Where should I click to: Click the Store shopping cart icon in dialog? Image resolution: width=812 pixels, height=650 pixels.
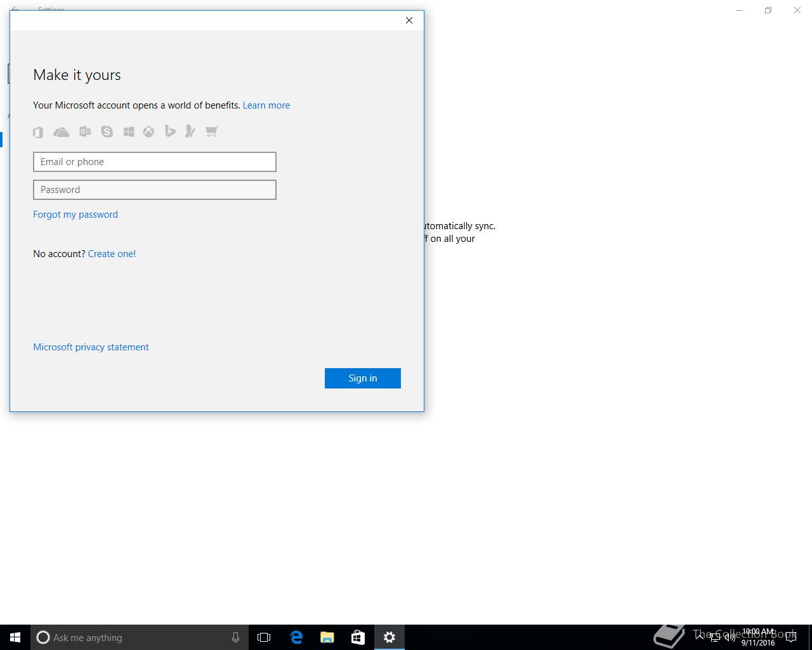coord(211,131)
